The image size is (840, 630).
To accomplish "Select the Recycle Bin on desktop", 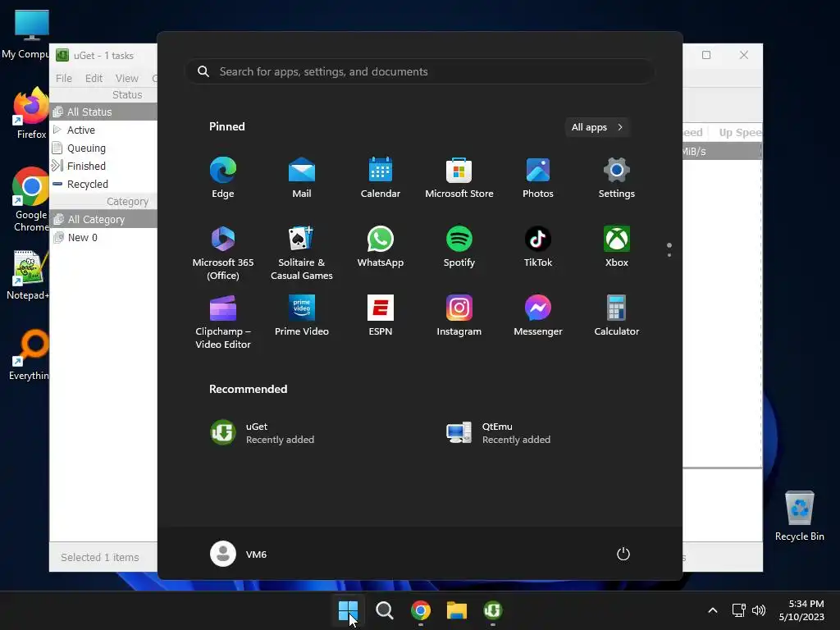I will [x=799, y=516].
